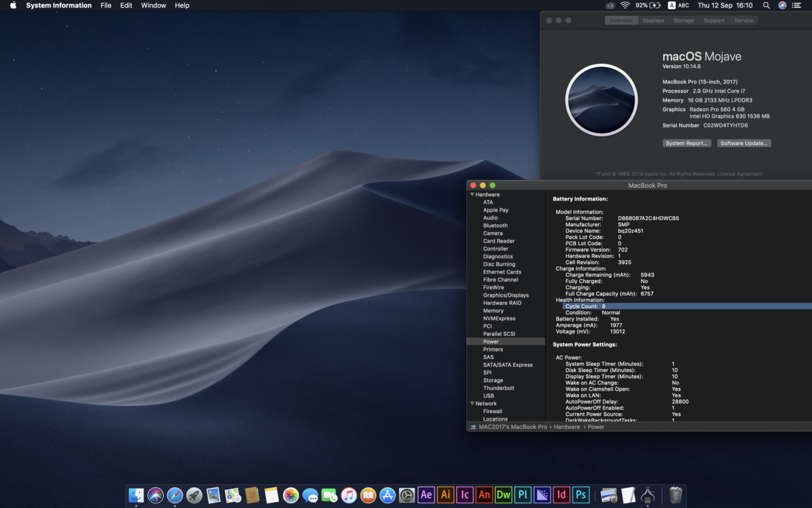This screenshot has width=812, height=508.
Task: Switch to the Displays tab
Action: click(653, 20)
